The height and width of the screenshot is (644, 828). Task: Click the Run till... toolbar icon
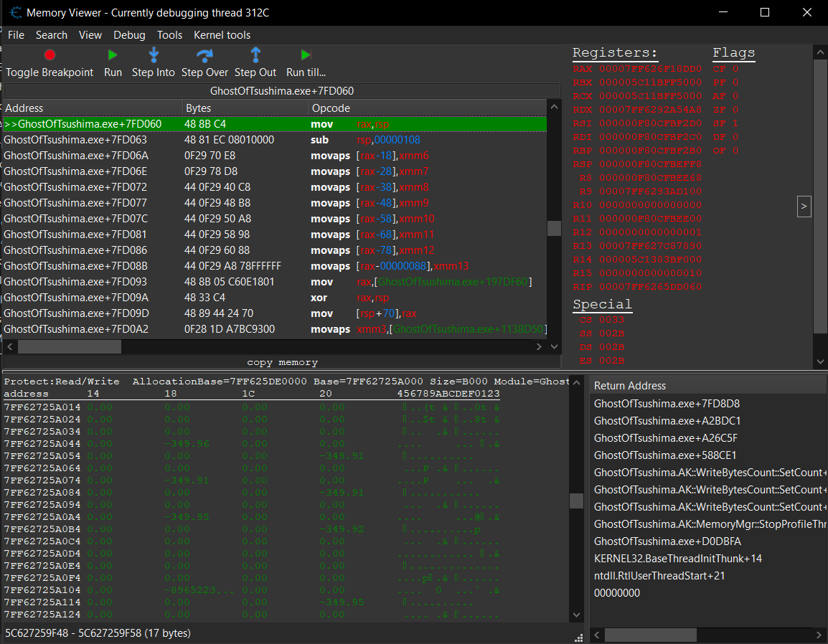[304, 55]
